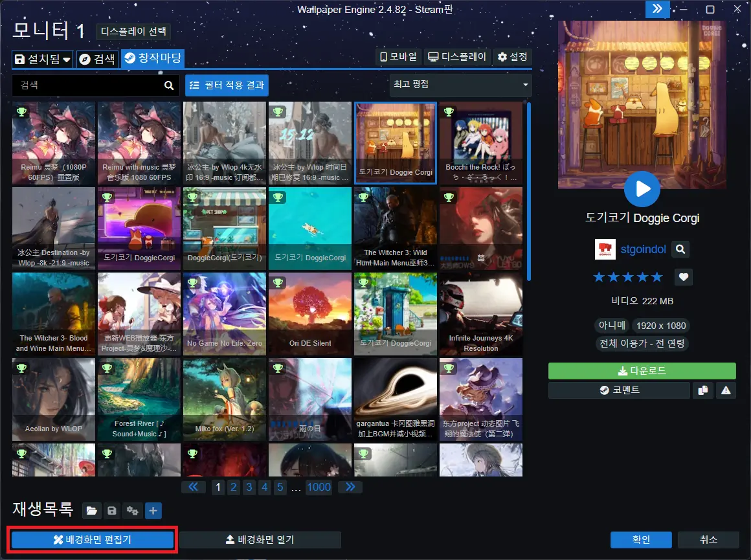751x560 pixels.
Task: Go to page 2 of results
Action: (233, 487)
